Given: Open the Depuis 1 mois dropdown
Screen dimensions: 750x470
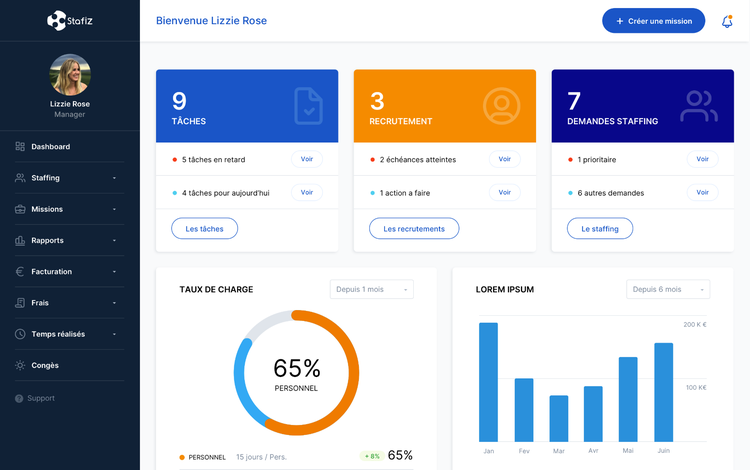Looking at the screenshot, I should [371, 289].
